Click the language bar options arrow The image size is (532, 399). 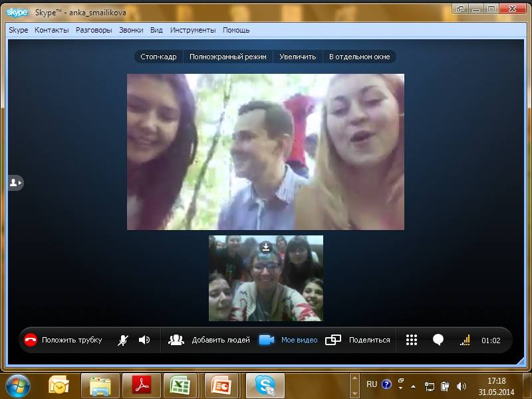pos(401,388)
